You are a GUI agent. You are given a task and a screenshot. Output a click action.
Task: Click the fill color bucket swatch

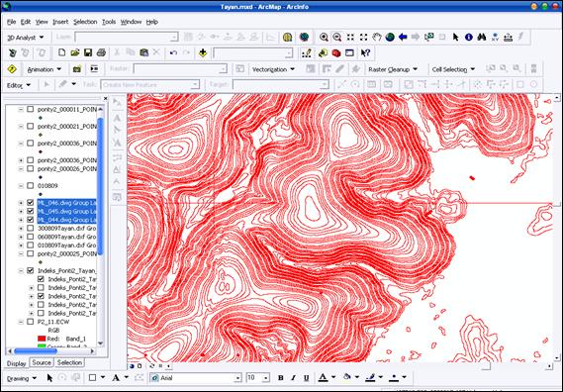(x=347, y=377)
